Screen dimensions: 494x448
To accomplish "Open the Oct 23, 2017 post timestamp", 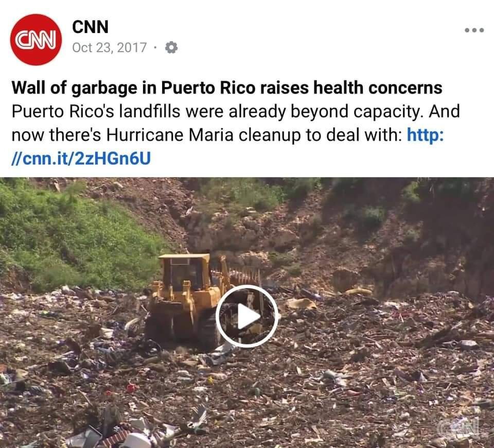I will [x=109, y=47].
